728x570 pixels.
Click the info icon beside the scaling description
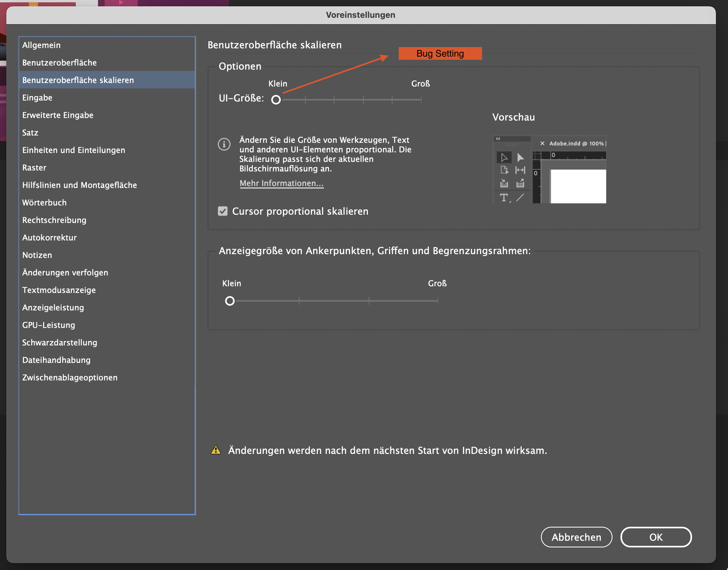click(x=224, y=144)
